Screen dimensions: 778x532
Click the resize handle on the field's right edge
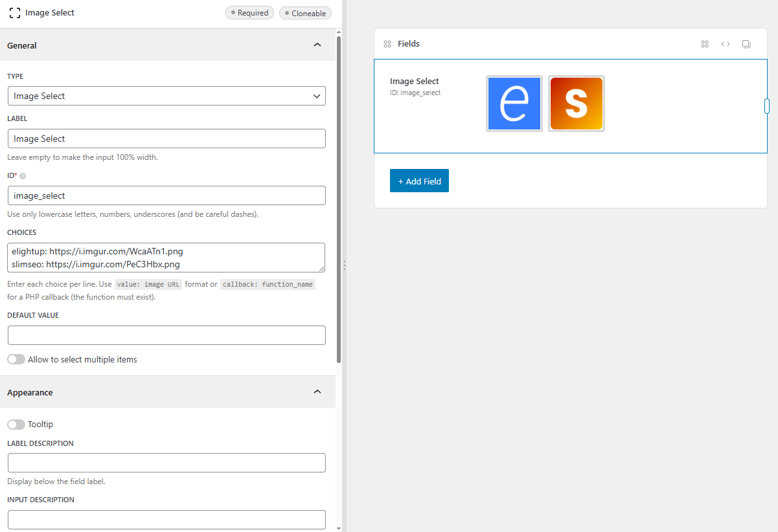767,106
